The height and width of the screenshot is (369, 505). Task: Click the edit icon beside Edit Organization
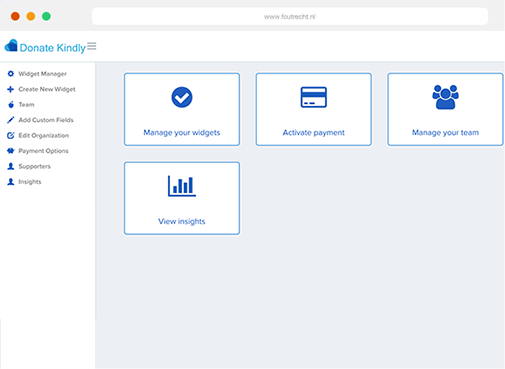(11, 135)
